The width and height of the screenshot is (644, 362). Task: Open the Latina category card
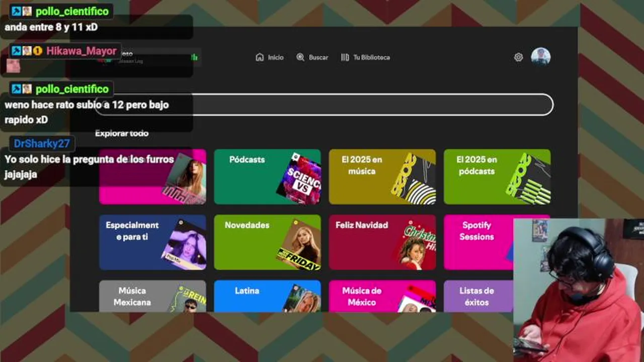pyautogui.click(x=267, y=296)
